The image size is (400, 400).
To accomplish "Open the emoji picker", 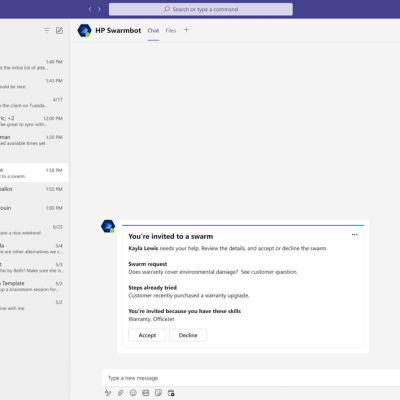I will click(133, 393).
